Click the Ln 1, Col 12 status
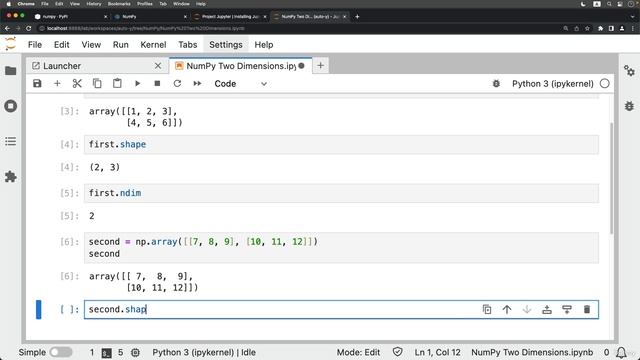The image size is (640, 360). [x=438, y=352]
